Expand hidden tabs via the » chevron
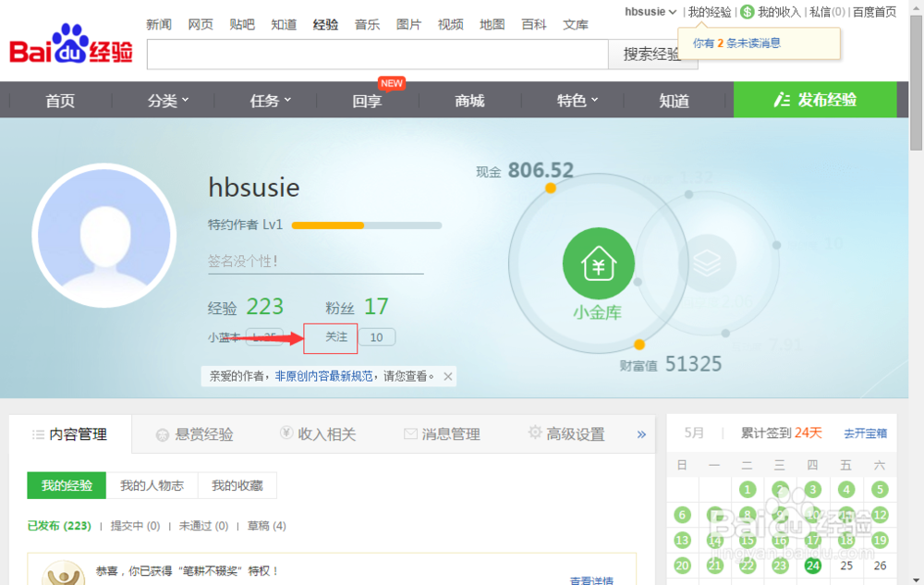 pyautogui.click(x=641, y=433)
